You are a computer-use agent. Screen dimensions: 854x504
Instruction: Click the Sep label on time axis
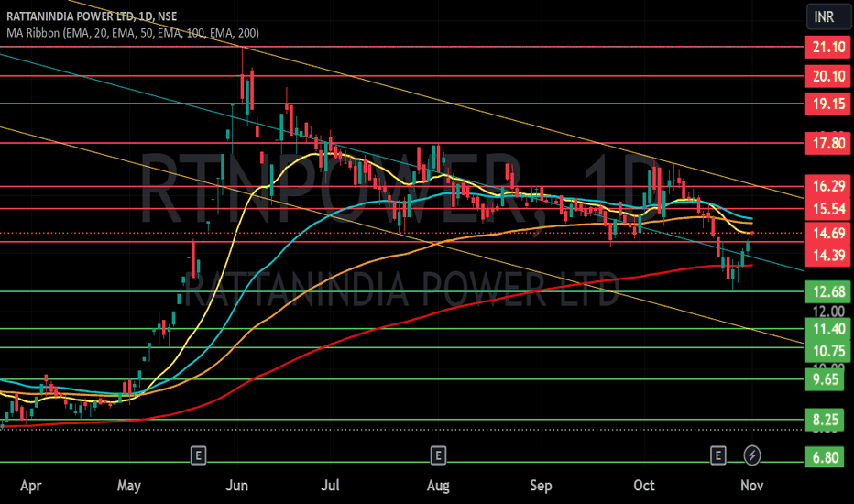(x=541, y=486)
